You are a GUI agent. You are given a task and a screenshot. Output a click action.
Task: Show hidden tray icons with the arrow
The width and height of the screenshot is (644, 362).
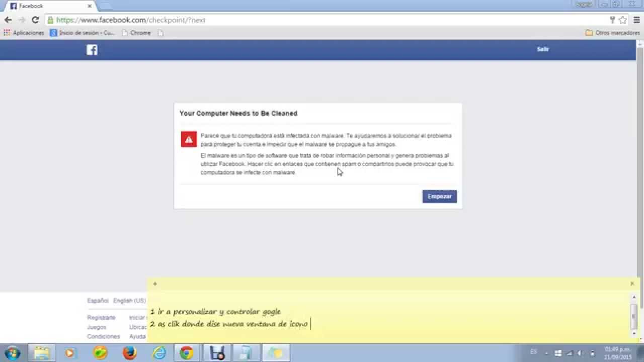[x=546, y=353]
